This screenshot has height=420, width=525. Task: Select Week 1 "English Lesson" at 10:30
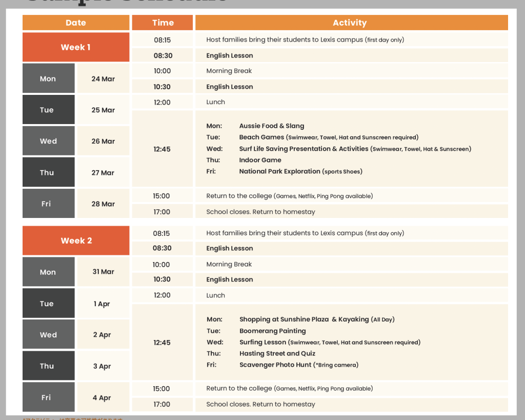tap(230, 87)
